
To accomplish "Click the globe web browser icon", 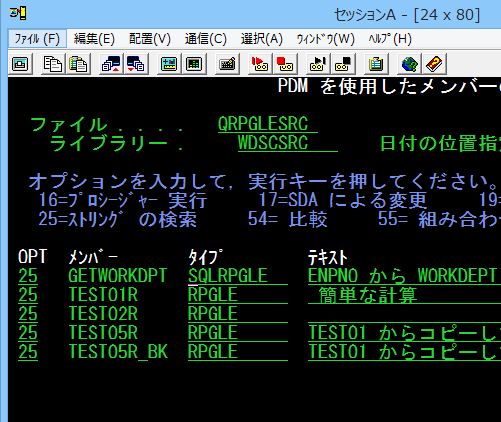I will pos(409,63).
